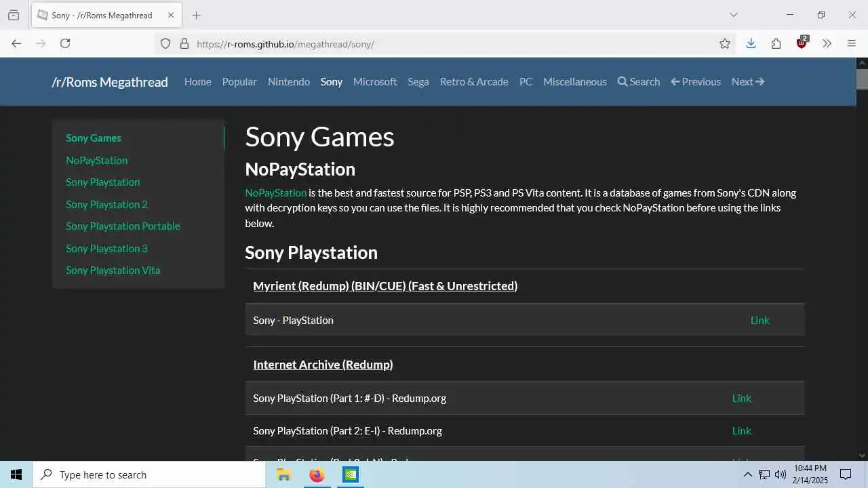Close the Sony - /r/Roms Megathread tab
Image resolution: width=868 pixels, height=488 pixels.
coord(171,15)
